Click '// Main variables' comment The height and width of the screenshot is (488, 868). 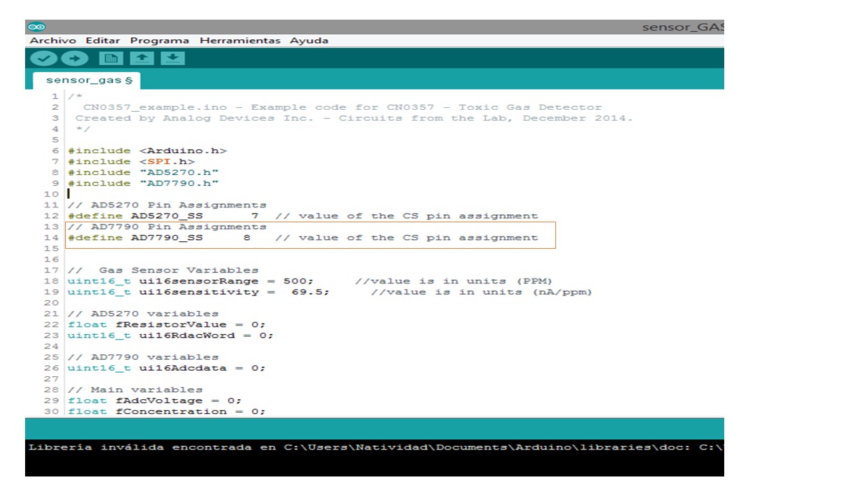pyautogui.click(x=135, y=390)
